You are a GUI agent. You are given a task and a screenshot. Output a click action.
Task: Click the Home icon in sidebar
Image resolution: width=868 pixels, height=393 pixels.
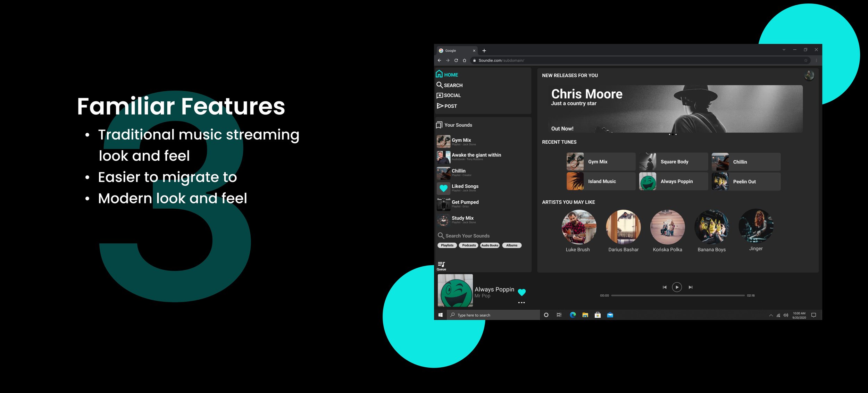point(439,74)
